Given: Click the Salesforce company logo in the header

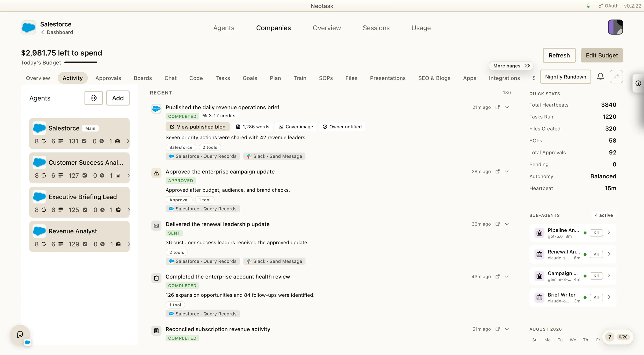Looking at the screenshot, I should coord(28,28).
